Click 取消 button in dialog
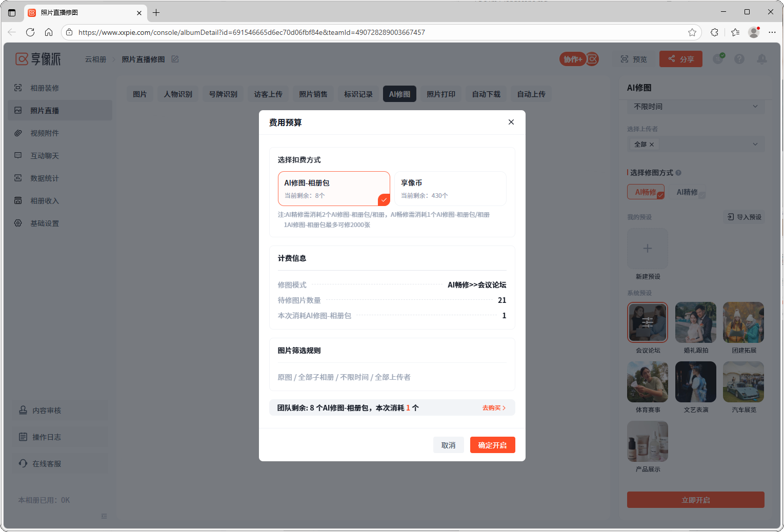Screen dimensions: 784x532 [x=448, y=445]
